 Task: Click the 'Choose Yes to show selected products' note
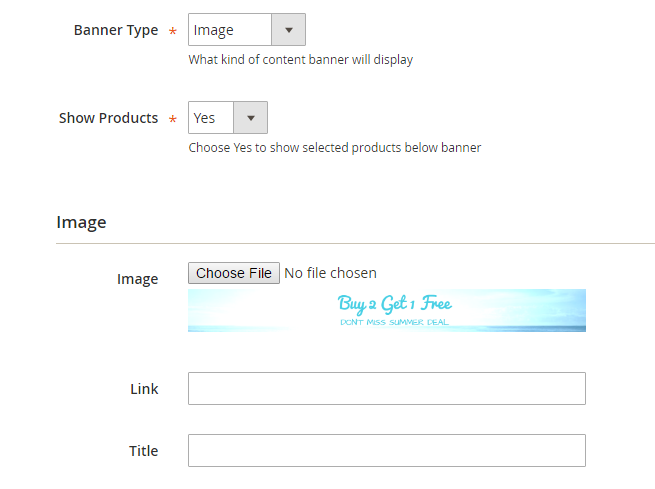click(x=335, y=148)
